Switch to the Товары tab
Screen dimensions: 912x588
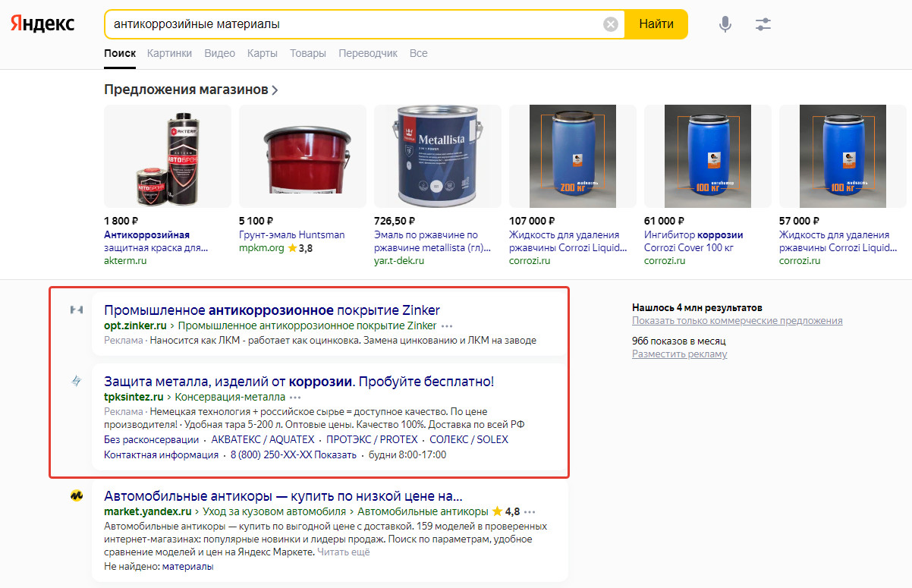307,53
